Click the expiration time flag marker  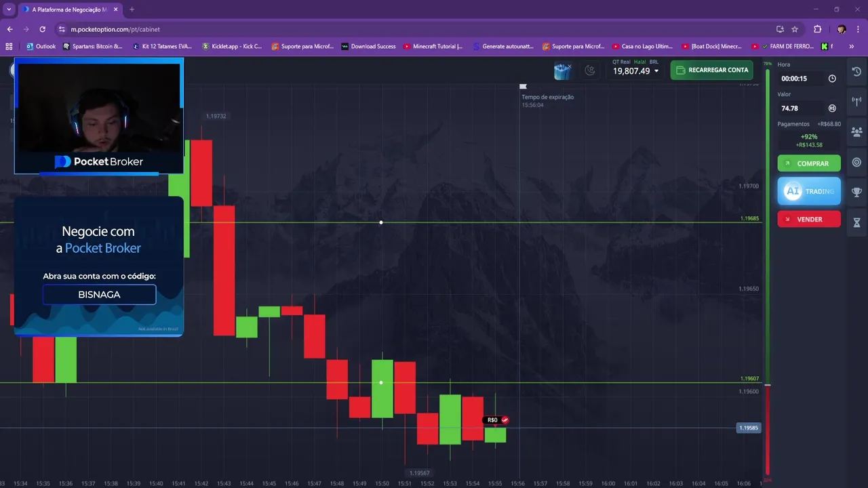pyautogui.click(x=523, y=87)
